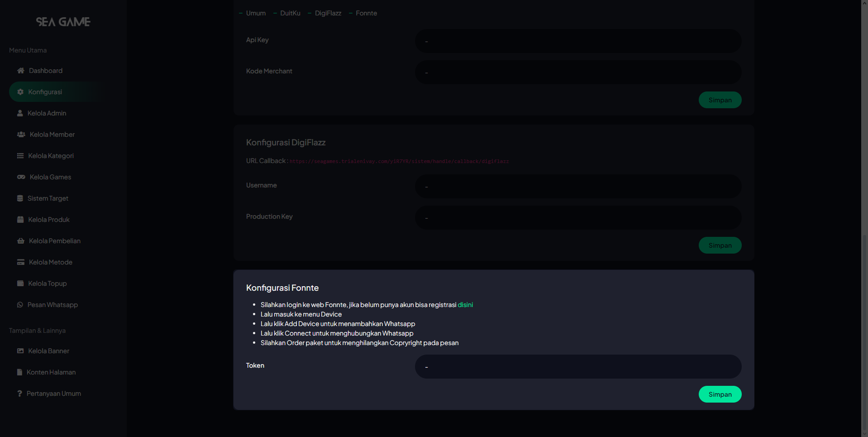Focus the Api Key input field

coord(578,41)
